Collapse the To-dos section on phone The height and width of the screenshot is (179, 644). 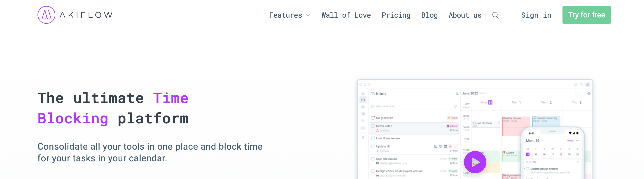[578, 162]
